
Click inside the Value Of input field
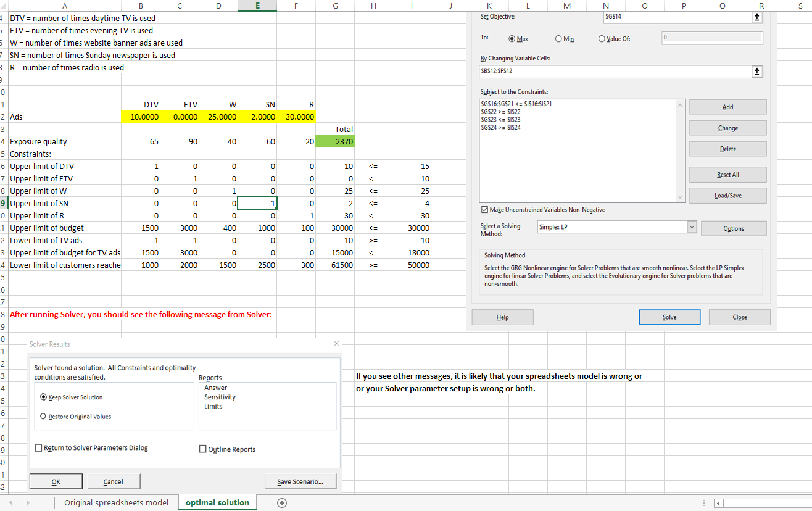click(x=711, y=38)
